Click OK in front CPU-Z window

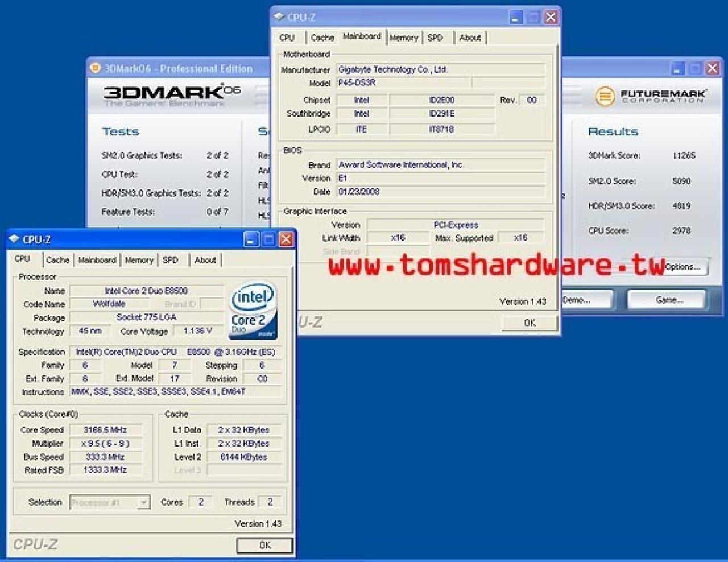[265, 545]
